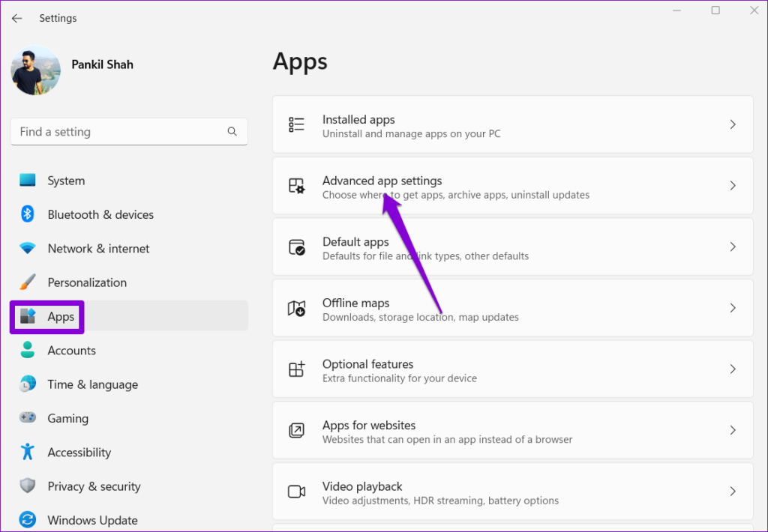Click the Advanced app settings gear icon

(x=298, y=186)
